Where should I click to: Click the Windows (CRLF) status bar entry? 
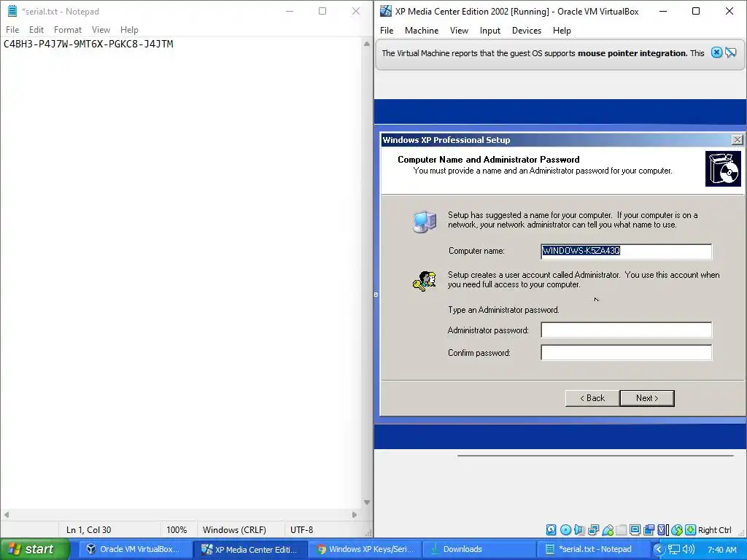234,529
